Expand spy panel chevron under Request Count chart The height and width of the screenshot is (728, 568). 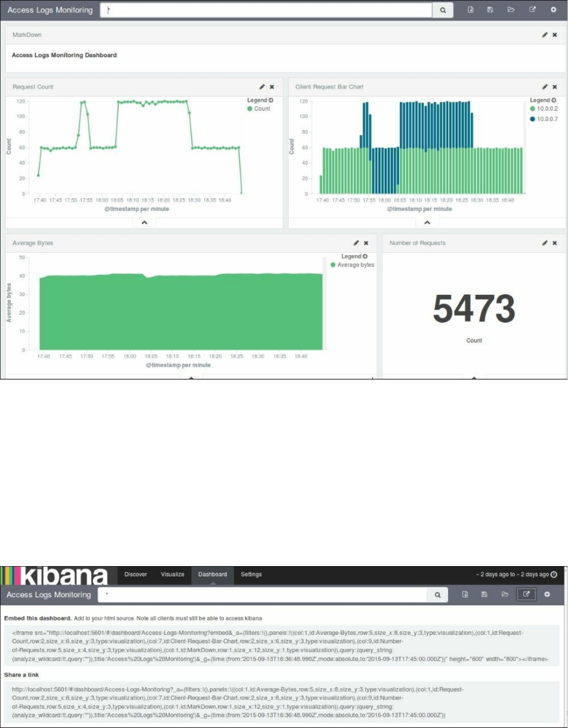pos(144,223)
